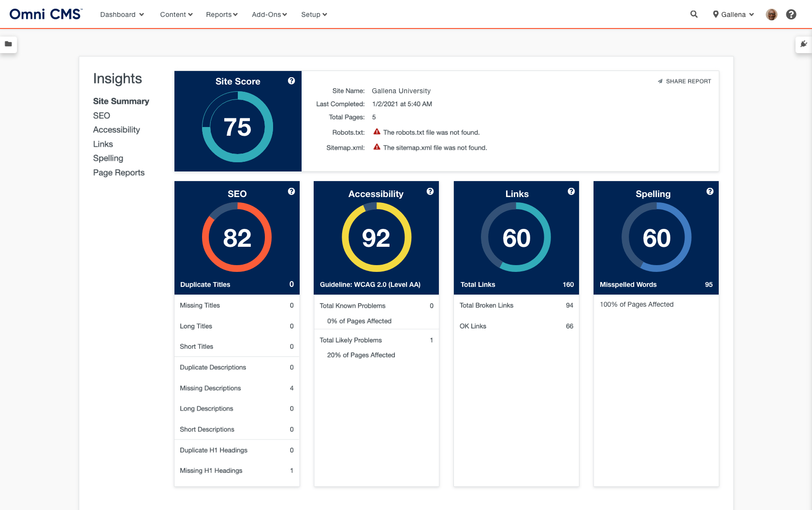Expand the Content menu
The image size is (812, 510).
[176, 14]
